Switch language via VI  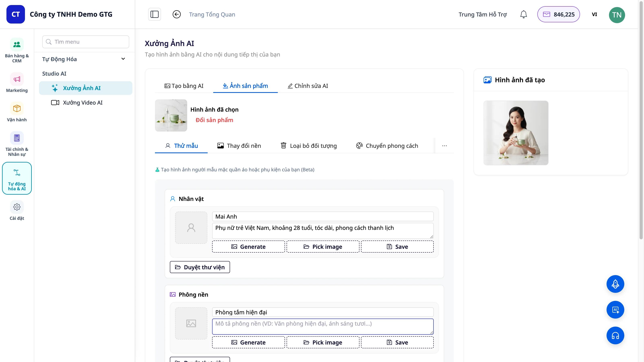[594, 14]
